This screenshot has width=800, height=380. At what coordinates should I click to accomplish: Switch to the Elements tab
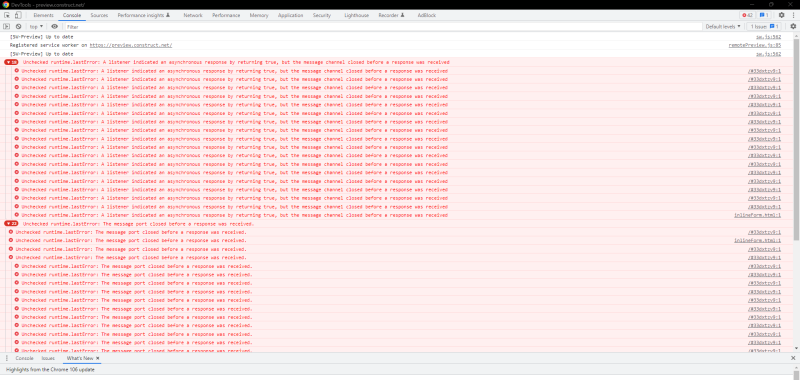pos(43,15)
